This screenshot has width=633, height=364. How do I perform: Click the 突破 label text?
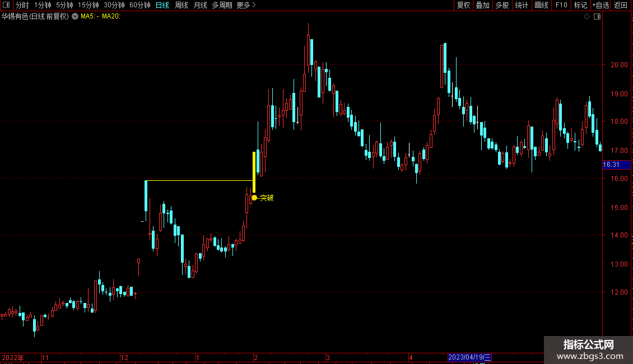(267, 198)
